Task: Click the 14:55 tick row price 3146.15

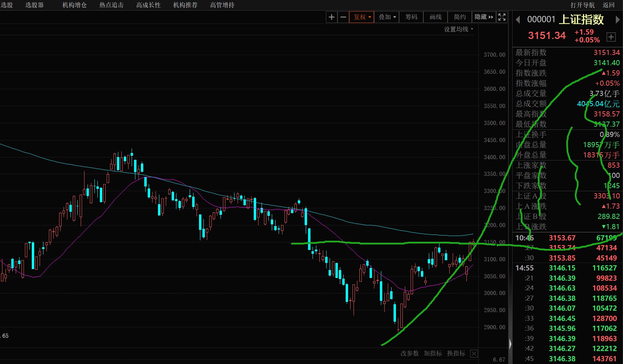Action: click(562, 268)
